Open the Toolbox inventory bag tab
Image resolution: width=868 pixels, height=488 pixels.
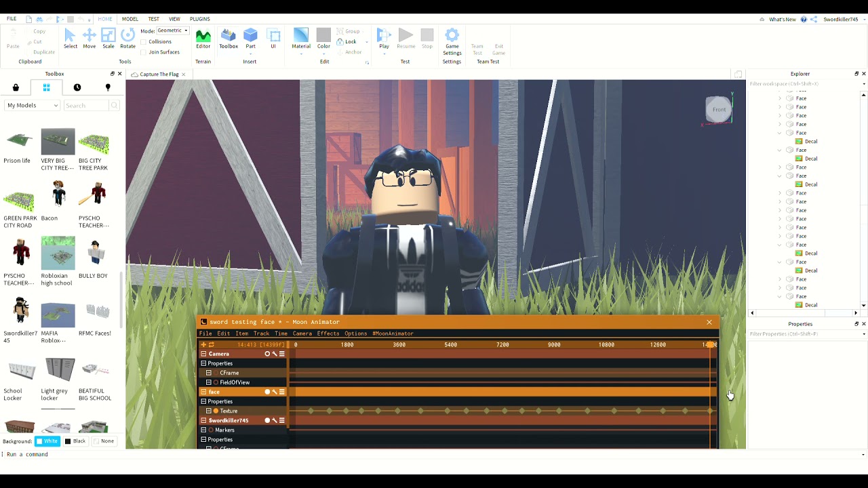point(16,87)
